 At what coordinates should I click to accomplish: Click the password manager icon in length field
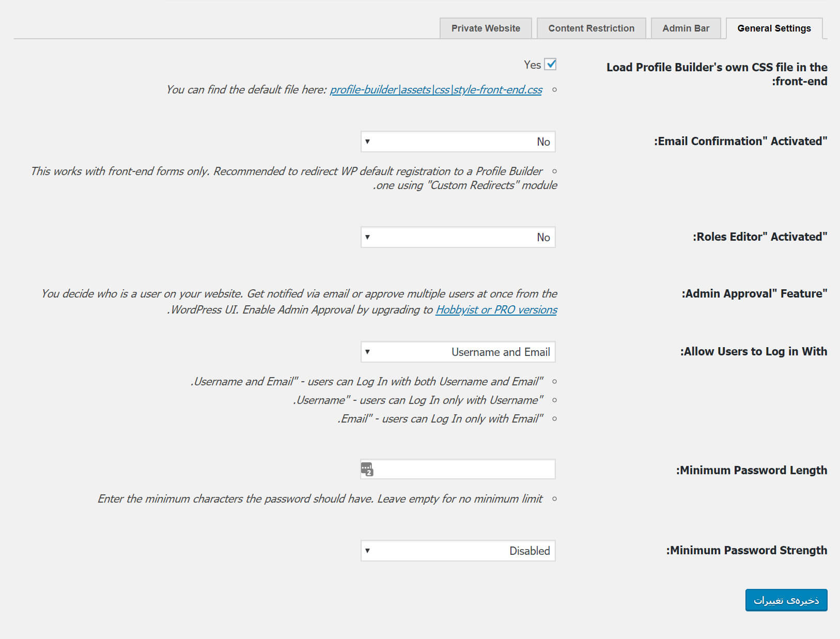pyautogui.click(x=367, y=469)
